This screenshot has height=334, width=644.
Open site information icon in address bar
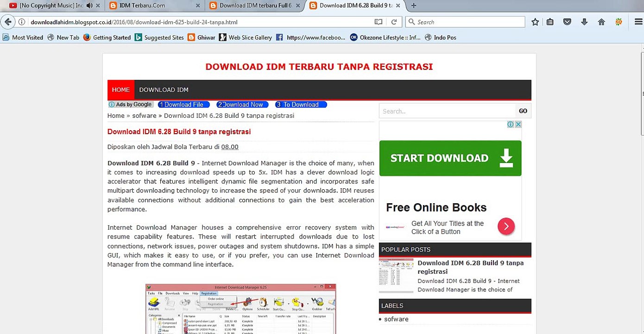22,22
